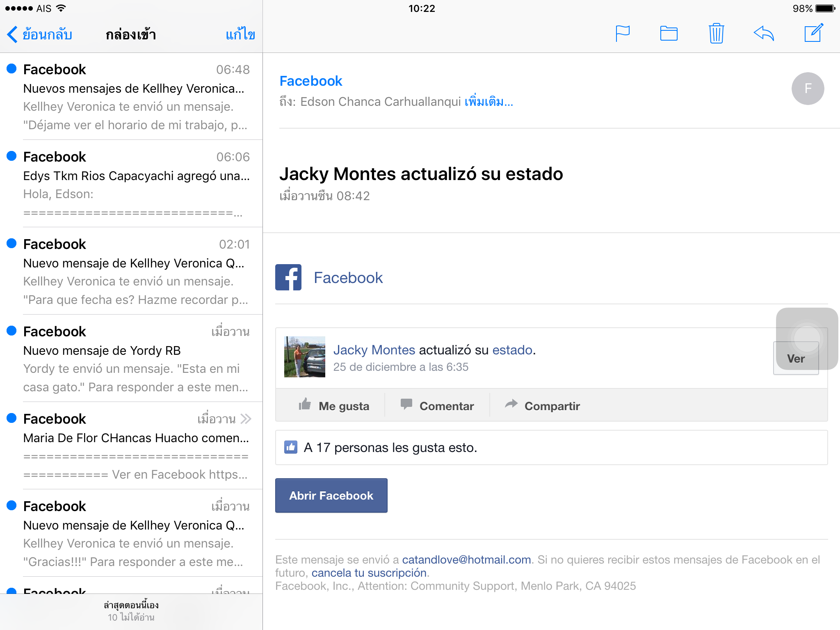
Task: Open the Nuevos mensajes de Kellhey Veronica email
Action: (131, 96)
